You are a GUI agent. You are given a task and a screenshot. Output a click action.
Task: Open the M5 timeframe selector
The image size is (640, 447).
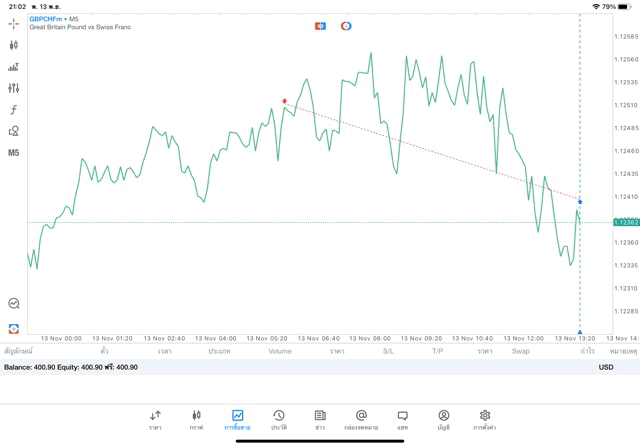click(x=14, y=153)
